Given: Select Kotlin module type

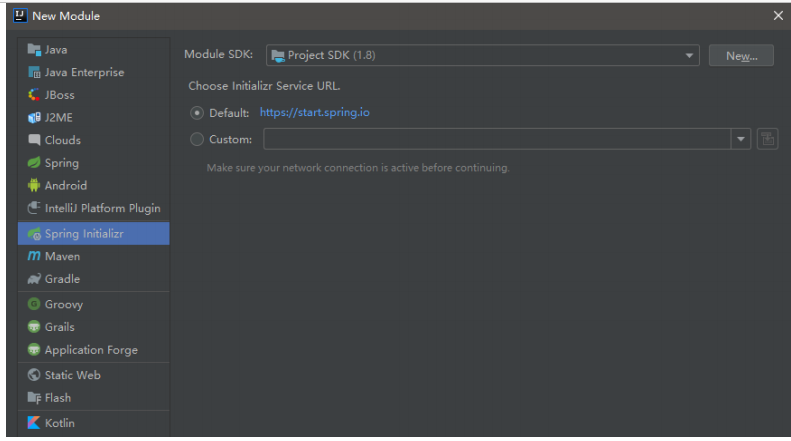Looking at the screenshot, I should tap(93, 422).
